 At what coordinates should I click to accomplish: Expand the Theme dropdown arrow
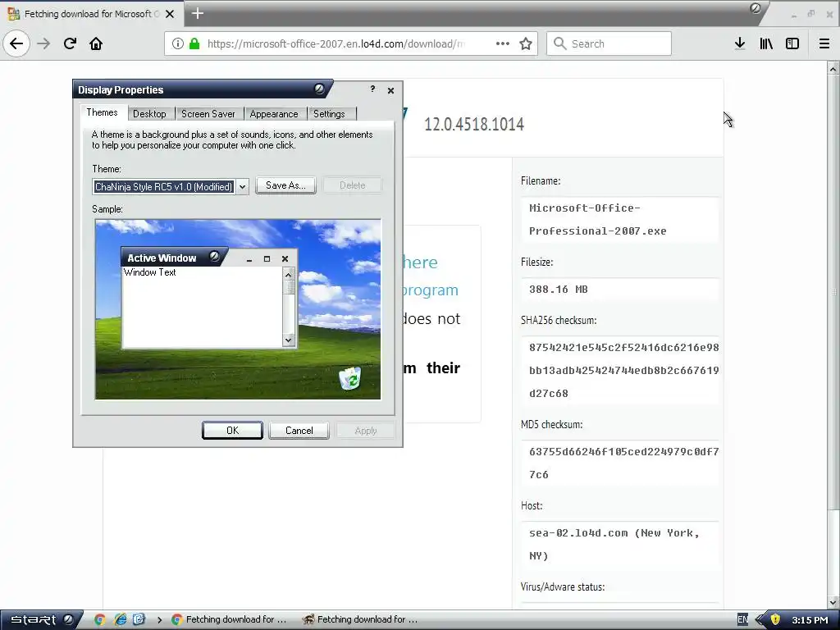click(242, 186)
